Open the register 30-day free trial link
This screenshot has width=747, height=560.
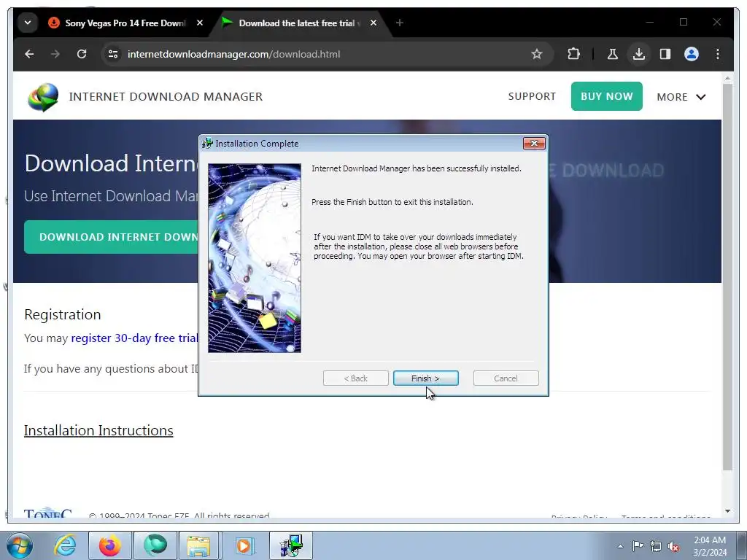tap(134, 338)
